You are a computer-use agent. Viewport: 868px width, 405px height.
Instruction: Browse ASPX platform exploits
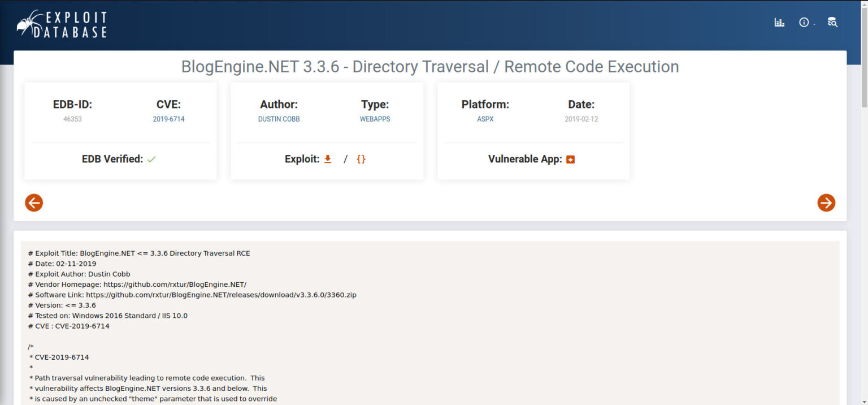pos(485,119)
